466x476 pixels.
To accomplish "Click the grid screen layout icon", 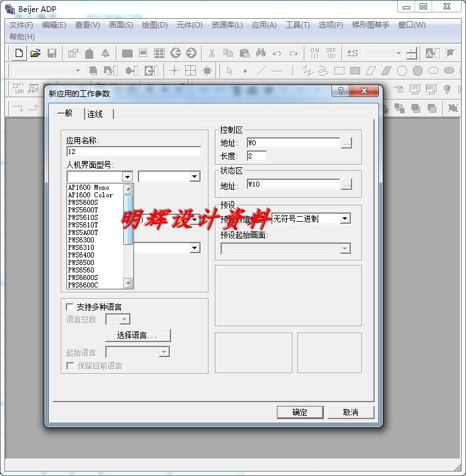I will 159,53.
